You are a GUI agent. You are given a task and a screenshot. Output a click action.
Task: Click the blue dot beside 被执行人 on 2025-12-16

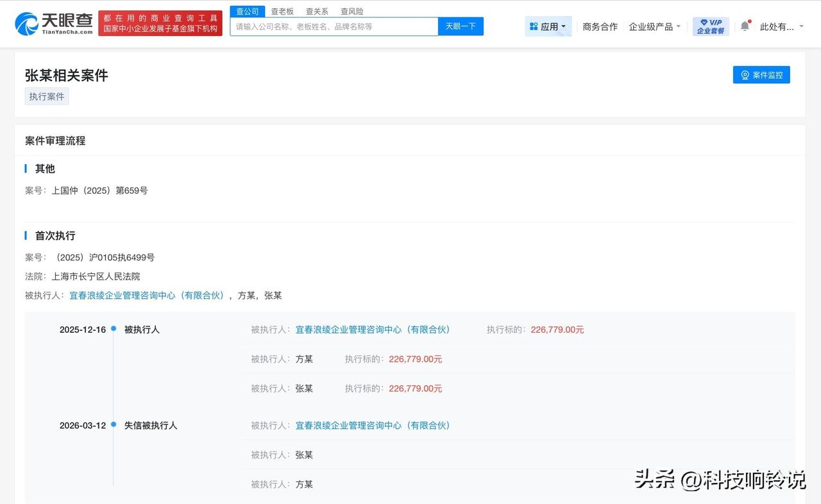(x=113, y=329)
